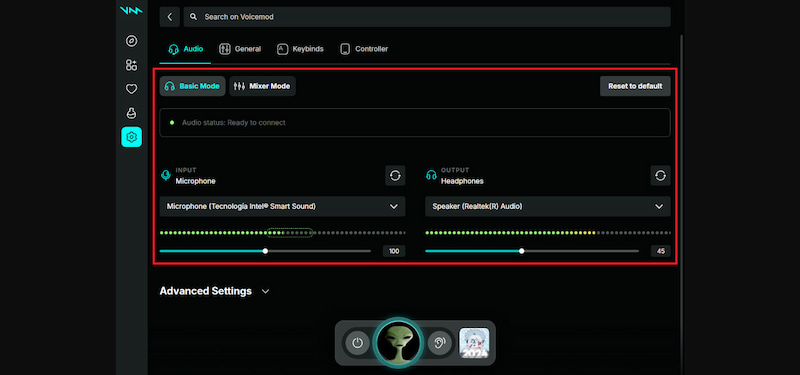This screenshot has width=800, height=375.
Task: Open the voice creation grid-plus sidebar icon
Action: coord(132,65)
